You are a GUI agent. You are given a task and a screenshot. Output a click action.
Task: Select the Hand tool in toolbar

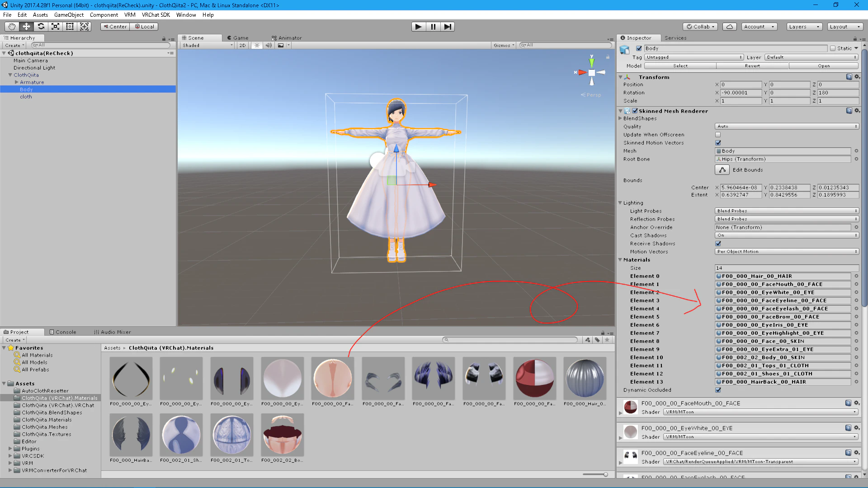pyautogui.click(x=12, y=27)
